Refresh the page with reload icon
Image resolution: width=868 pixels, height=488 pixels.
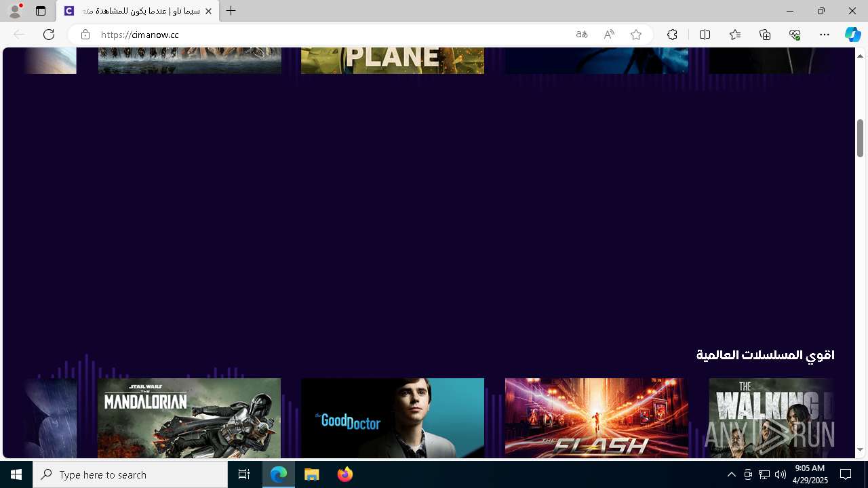pyautogui.click(x=49, y=35)
